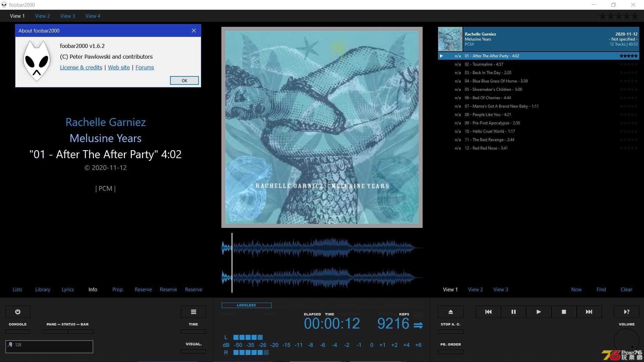
Task: Select the Info tab
Action: coord(93,289)
